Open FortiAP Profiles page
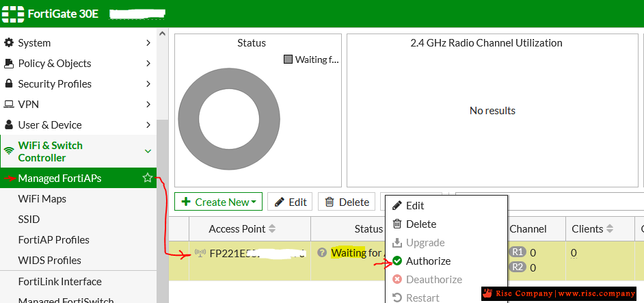This screenshot has width=644, height=303. tap(54, 239)
